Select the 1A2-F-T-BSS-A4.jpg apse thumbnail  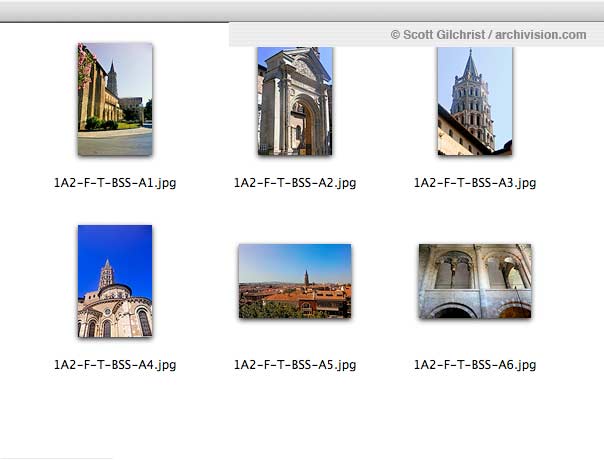pyautogui.click(x=115, y=281)
